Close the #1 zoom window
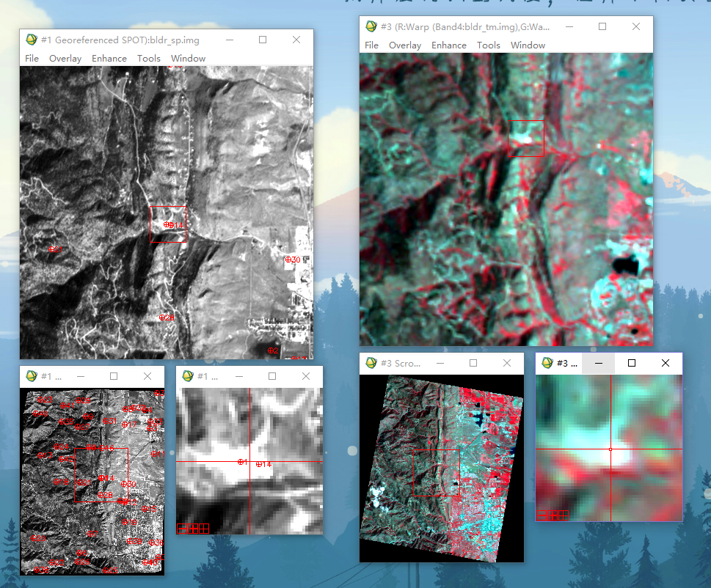Viewport: 711px width, 588px height. click(306, 376)
